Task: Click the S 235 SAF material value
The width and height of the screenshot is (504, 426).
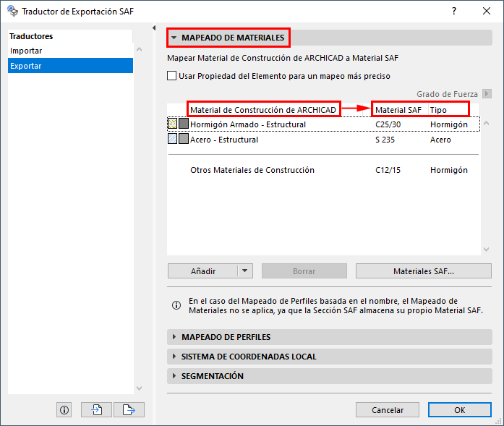Action: click(x=385, y=140)
